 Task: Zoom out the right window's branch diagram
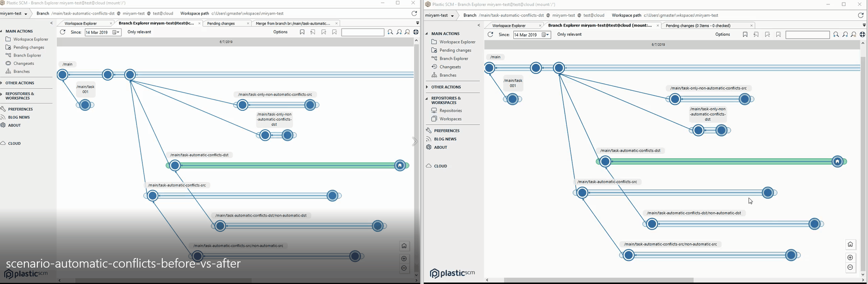pos(850,268)
